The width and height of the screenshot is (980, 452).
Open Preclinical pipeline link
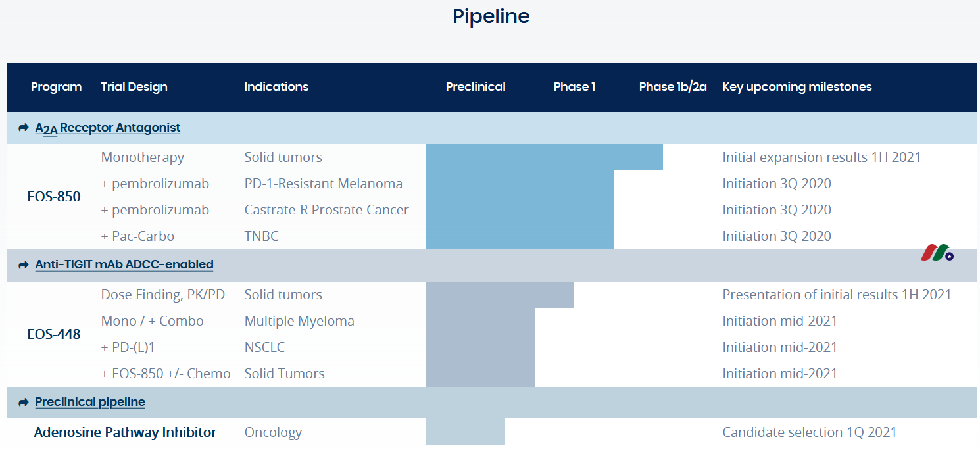[x=90, y=402]
